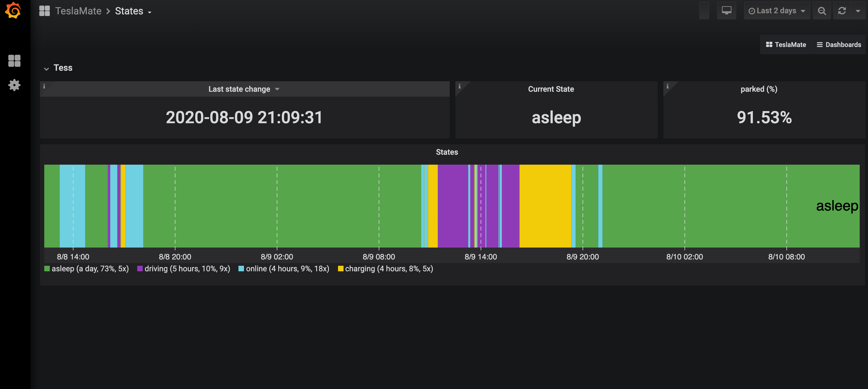Show info for parked (%) panel

667,86
